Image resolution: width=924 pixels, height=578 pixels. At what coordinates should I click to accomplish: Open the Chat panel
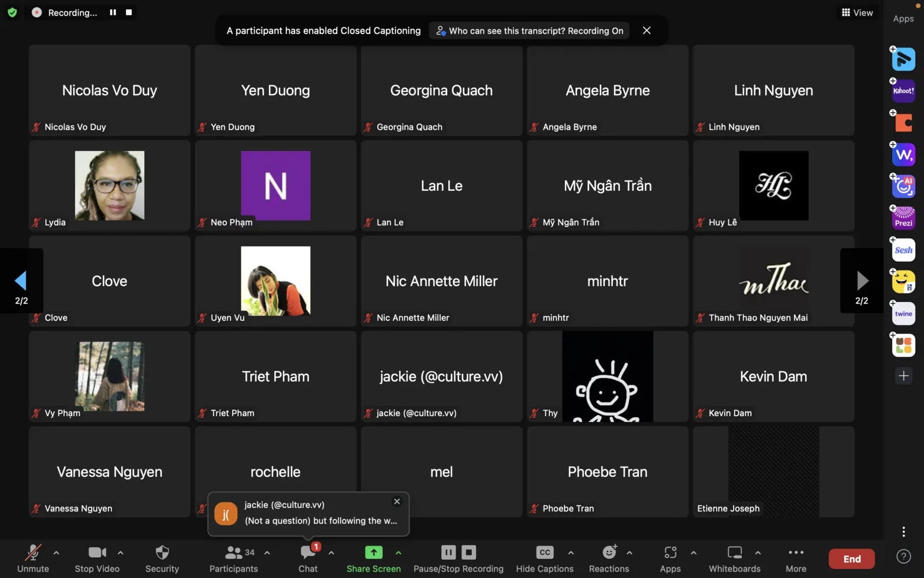(x=308, y=559)
